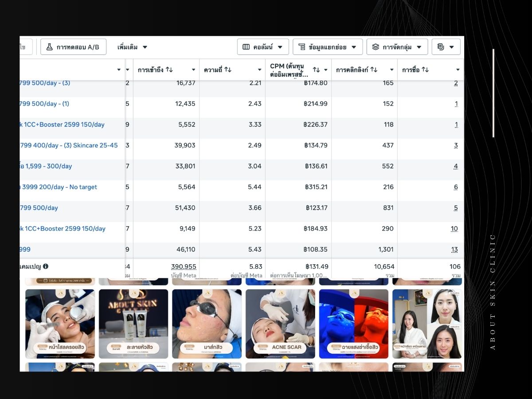The height and width of the screenshot is (399, 532).
Task: Open campaign '3999 200/day - No target'
Action: (x=59, y=187)
